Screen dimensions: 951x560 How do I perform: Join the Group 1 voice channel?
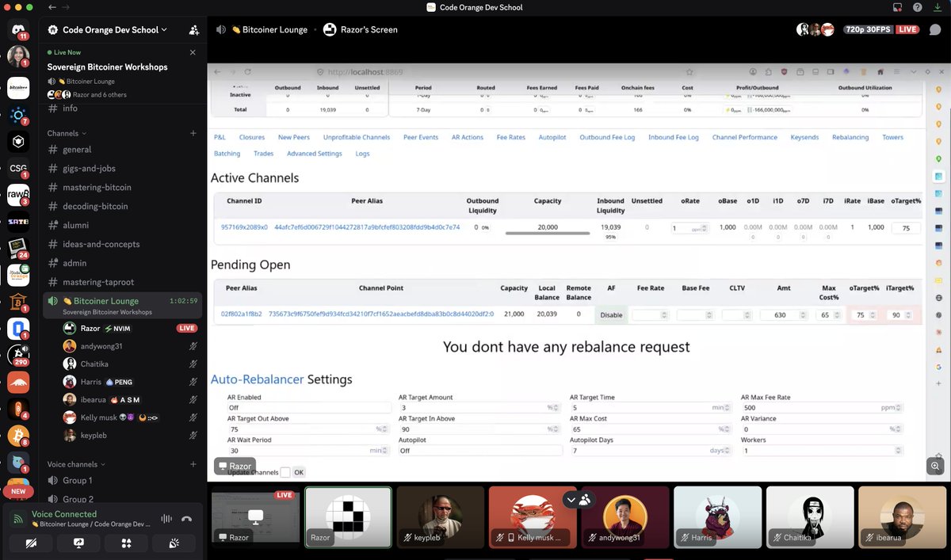click(x=123, y=480)
